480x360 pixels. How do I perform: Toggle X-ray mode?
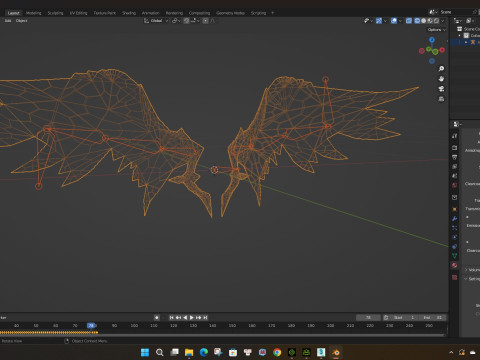pos(409,21)
